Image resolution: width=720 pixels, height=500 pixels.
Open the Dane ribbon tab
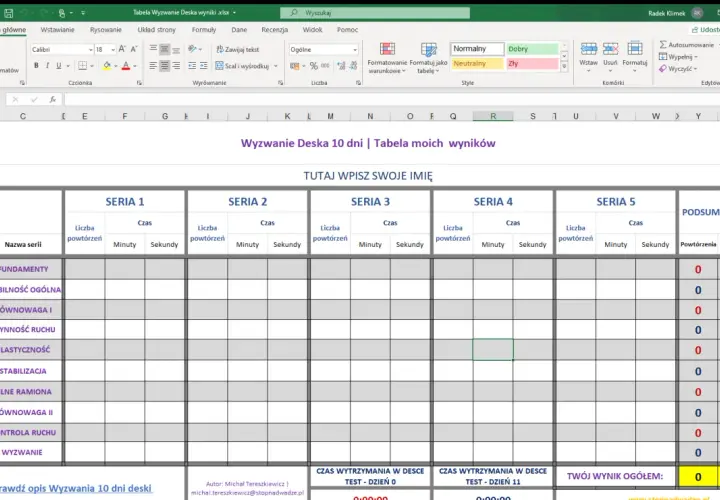[x=239, y=30]
